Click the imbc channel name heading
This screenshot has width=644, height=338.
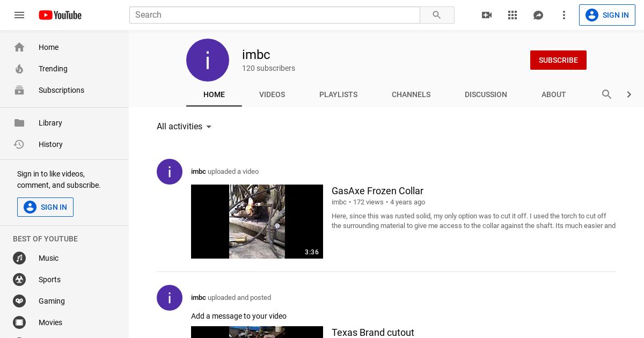[x=256, y=55]
